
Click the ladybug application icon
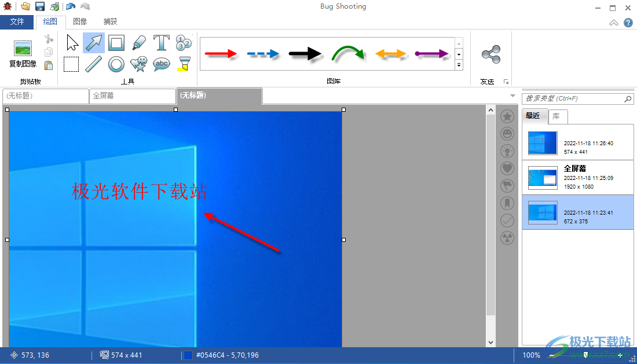8,6
